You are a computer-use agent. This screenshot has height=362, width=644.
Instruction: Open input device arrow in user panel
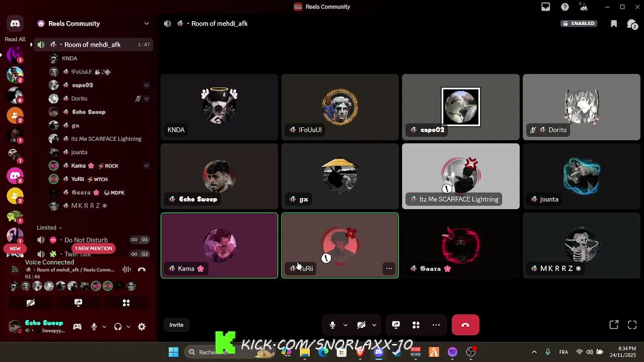[x=104, y=327]
